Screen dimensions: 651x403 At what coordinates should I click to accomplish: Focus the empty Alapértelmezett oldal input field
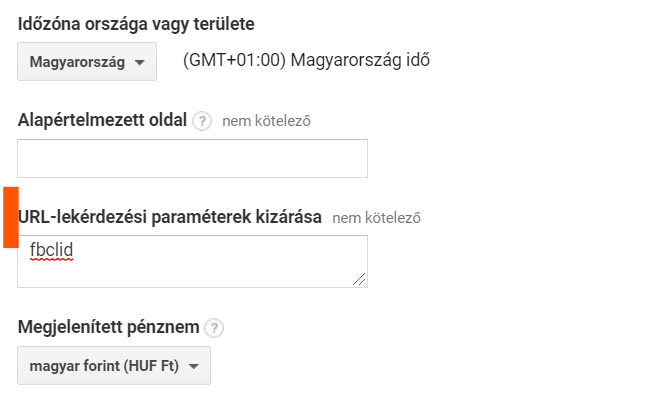(192, 158)
